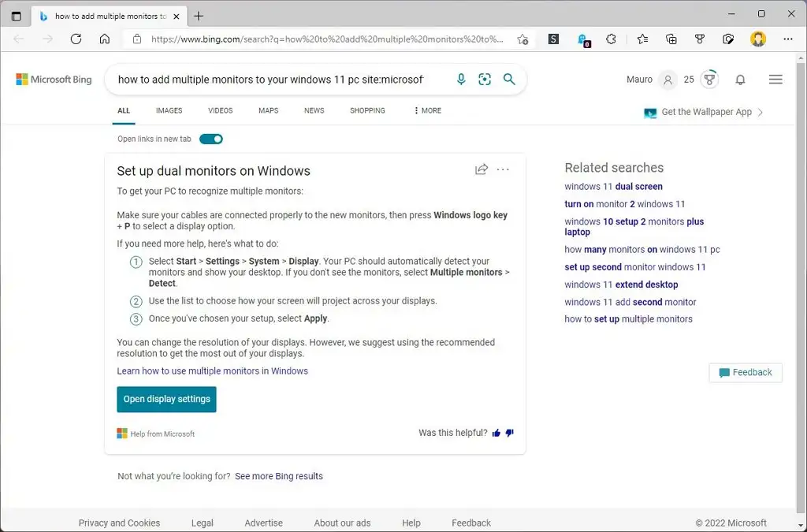Click the Open display settings button
Viewport: 807px width, 532px height.
(166, 400)
